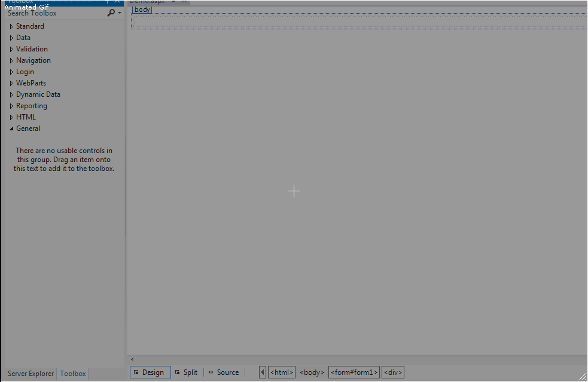Select the <html> tag in the navigator
Screen dimensions: 588x382
[282, 372]
